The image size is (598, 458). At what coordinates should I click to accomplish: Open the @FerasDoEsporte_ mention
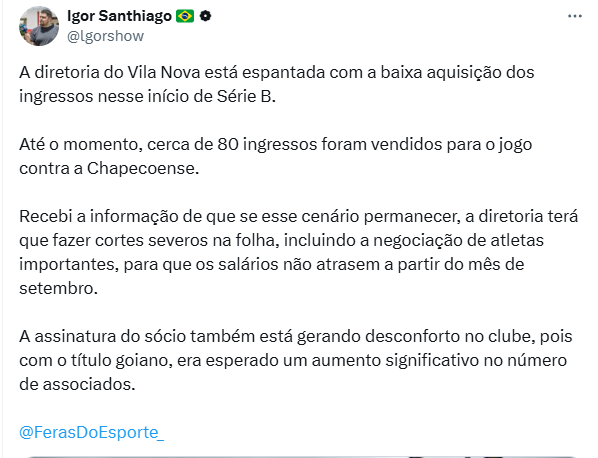92,432
